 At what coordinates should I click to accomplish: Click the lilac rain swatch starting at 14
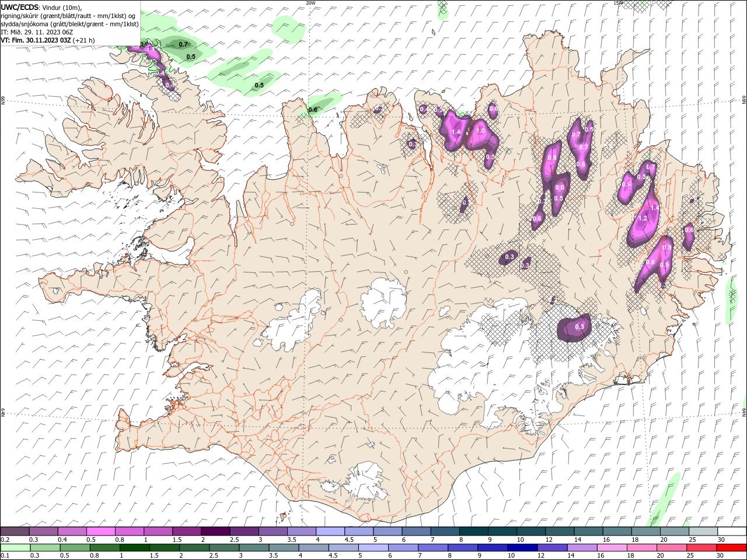(582, 548)
